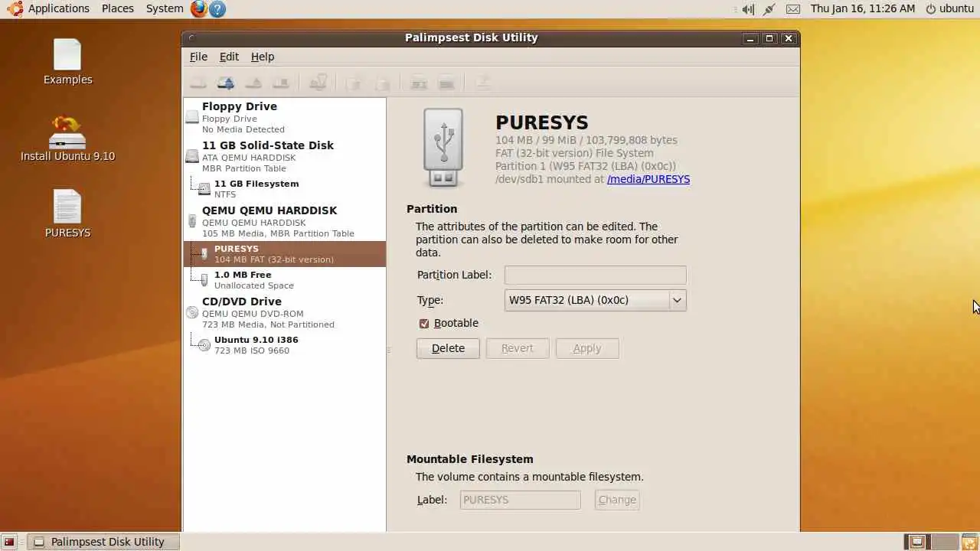Click the Mount volume toolbar icon
The height and width of the screenshot is (551, 980).
(198, 83)
